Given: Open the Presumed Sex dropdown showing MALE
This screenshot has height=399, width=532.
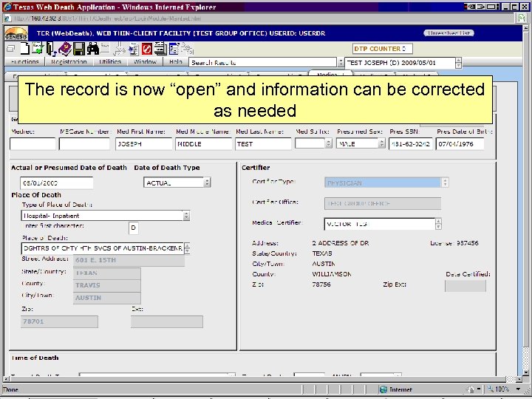Looking at the screenshot, I should coord(382,144).
